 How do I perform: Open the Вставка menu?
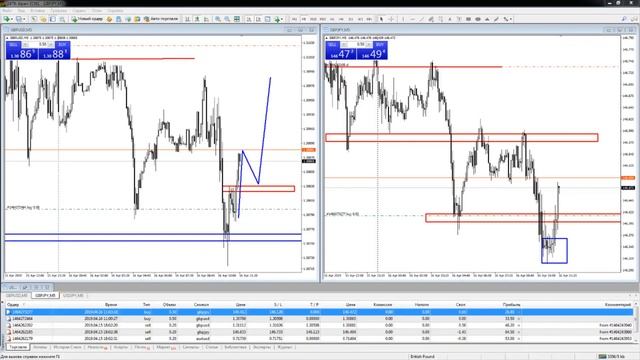[x=38, y=11]
